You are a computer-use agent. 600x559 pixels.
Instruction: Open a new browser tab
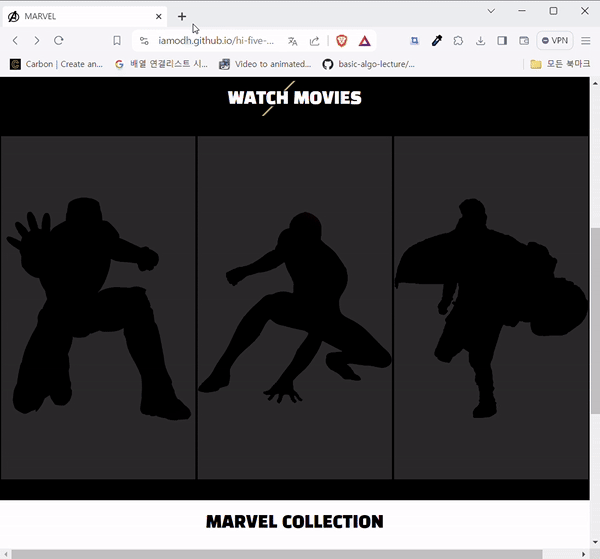(x=182, y=16)
